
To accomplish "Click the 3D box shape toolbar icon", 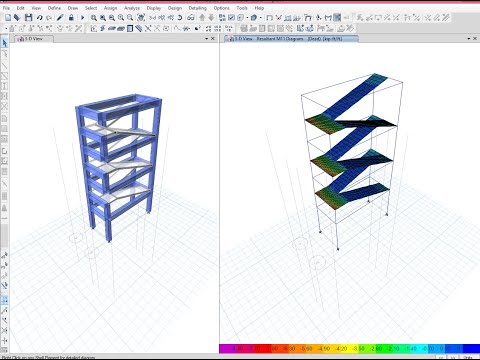I will pyautogui.click(x=254, y=18).
